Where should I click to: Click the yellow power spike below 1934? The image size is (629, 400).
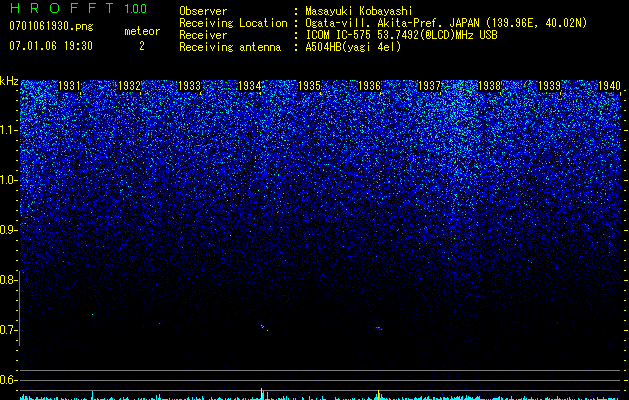point(262,393)
